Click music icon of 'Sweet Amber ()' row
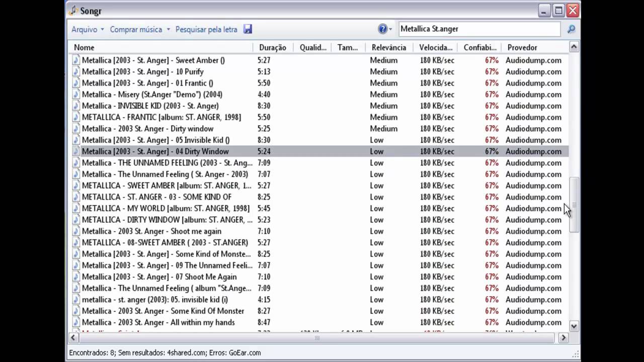The height and width of the screenshot is (362, 644). 76,60
